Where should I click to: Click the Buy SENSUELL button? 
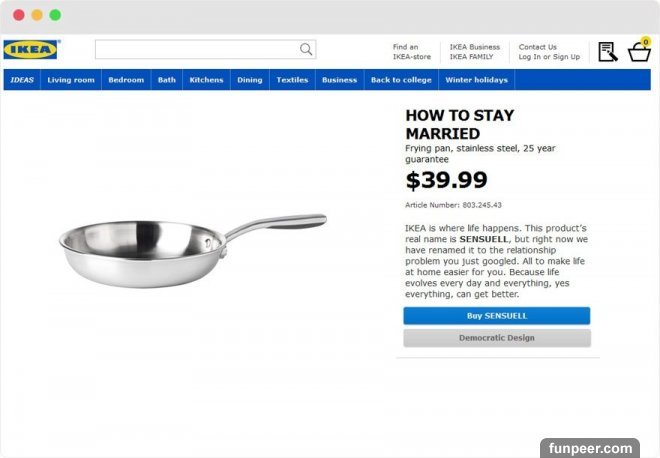[497, 316]
